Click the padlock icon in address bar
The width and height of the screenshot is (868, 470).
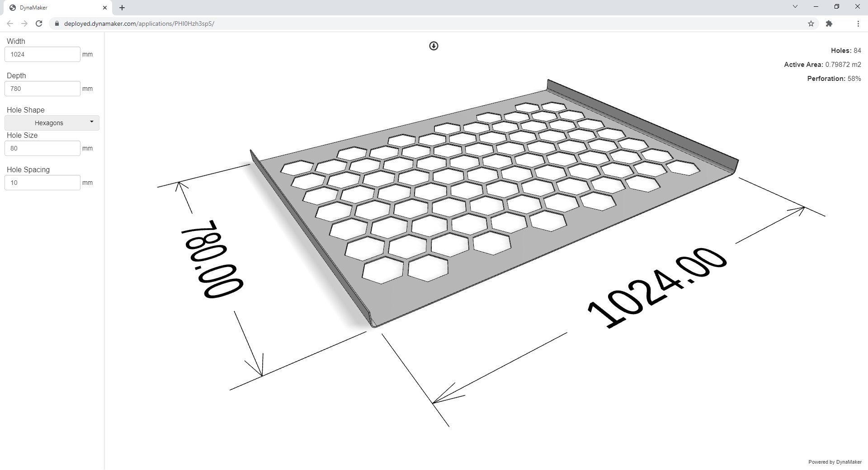tap(57, 23)
